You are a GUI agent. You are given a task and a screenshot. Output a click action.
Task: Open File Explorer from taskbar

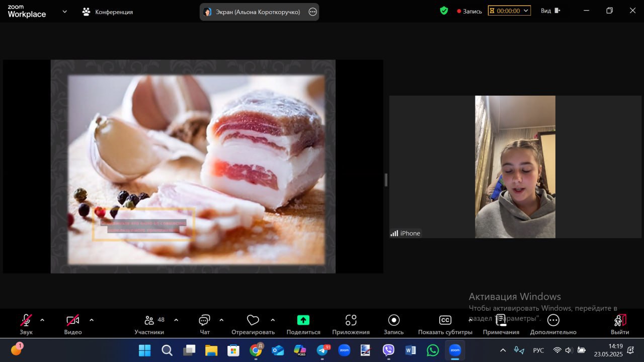(x=211, y=350)
